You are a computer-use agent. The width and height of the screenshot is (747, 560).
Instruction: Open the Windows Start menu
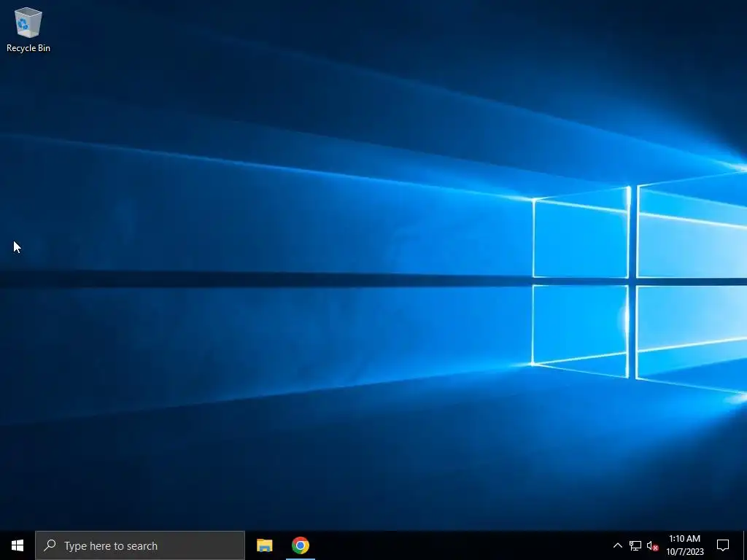(18, 545)
